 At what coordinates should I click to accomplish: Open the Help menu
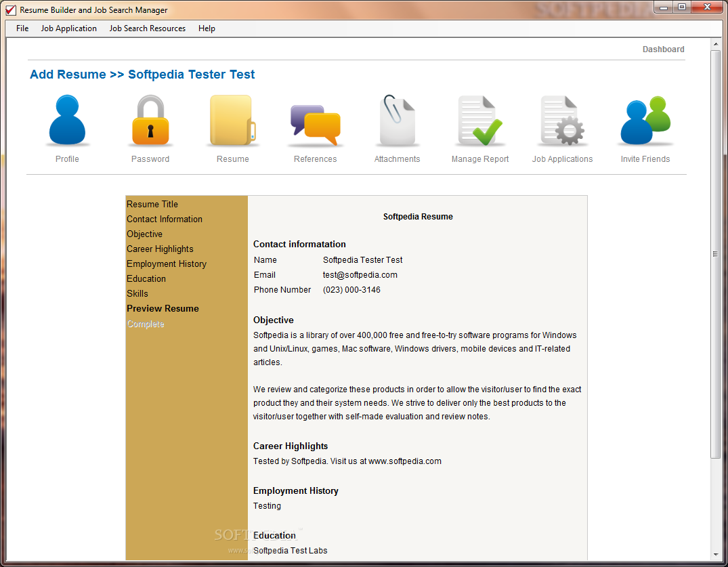[x=207, y=28]
